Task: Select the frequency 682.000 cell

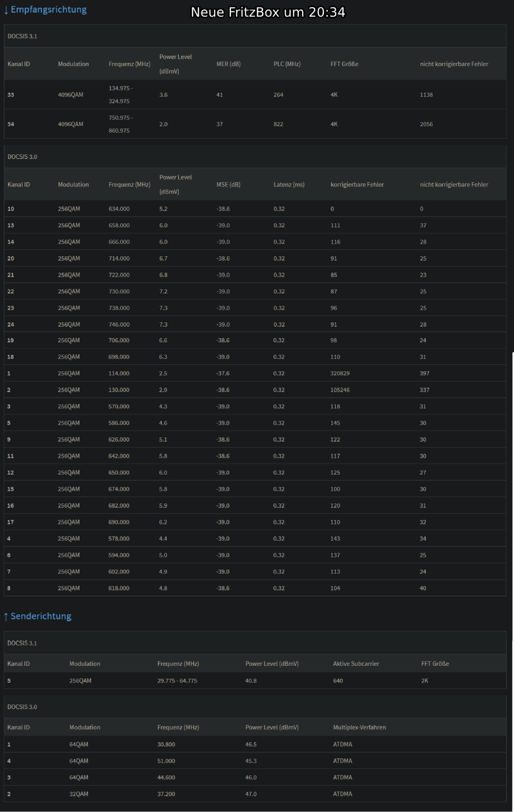Action: tap(119, 506)
